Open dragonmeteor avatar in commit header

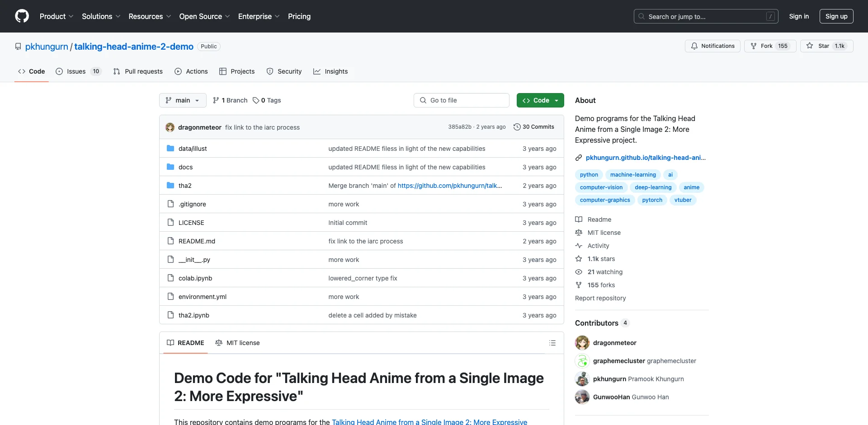(170, 127)
